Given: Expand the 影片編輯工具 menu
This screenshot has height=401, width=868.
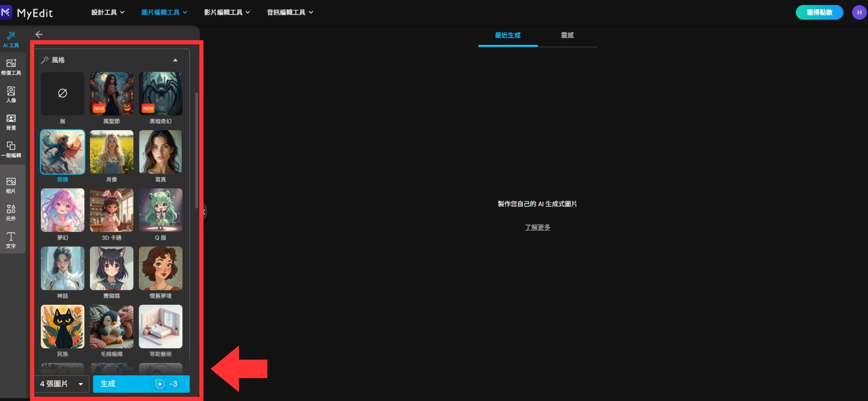Looking at the screenshot, I should [227, 12].
